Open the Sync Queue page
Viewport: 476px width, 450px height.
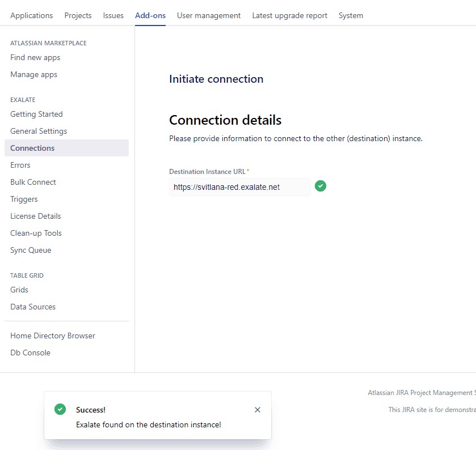pos(31,250)
